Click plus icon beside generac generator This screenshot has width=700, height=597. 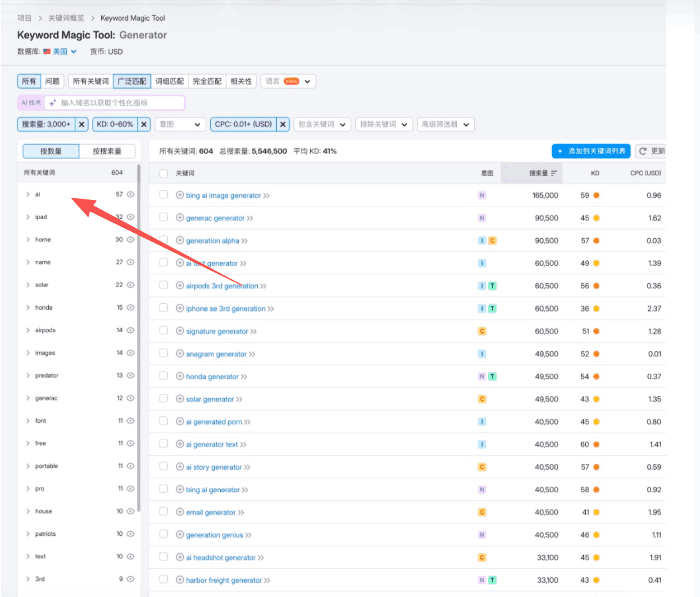tap(180, 218)
